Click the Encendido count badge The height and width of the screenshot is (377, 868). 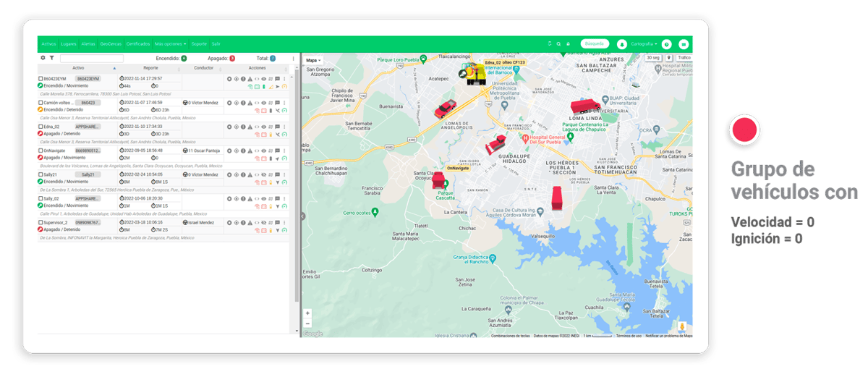(x=184, y=58)
